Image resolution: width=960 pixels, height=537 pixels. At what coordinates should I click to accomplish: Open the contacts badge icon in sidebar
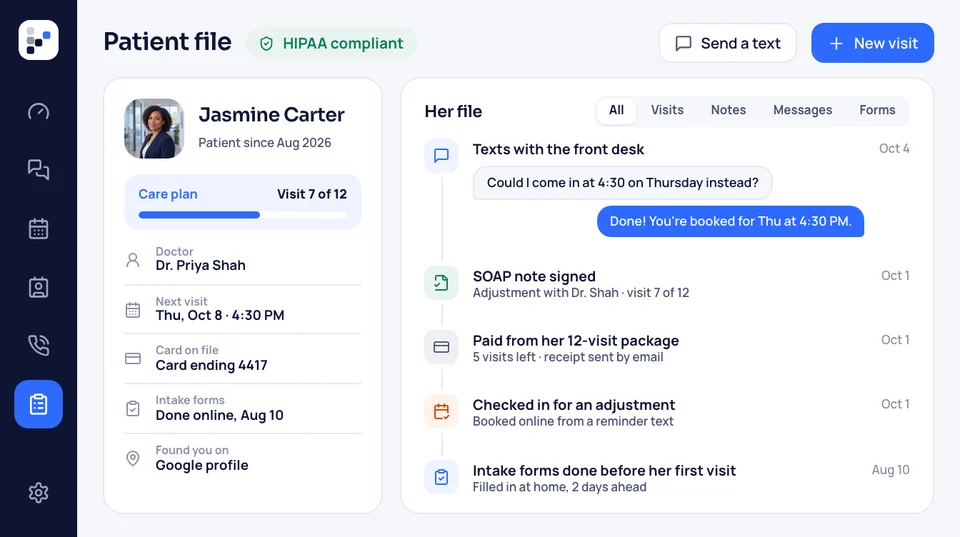point(38,287)
